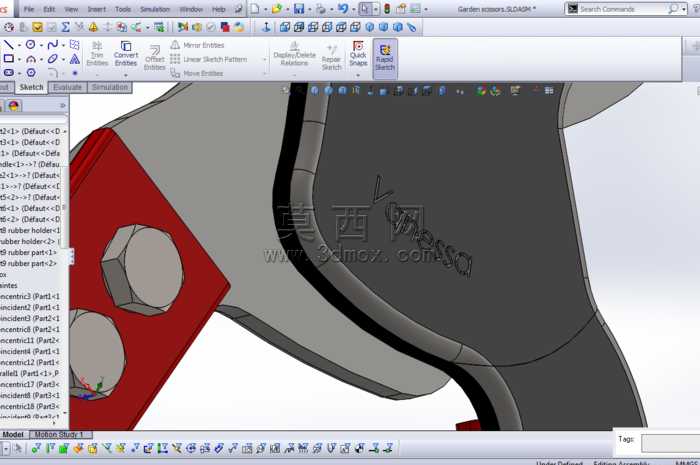The width and height of the screenshot is (700, 465).
Task: Open the File menu
Action: point(29,9)
